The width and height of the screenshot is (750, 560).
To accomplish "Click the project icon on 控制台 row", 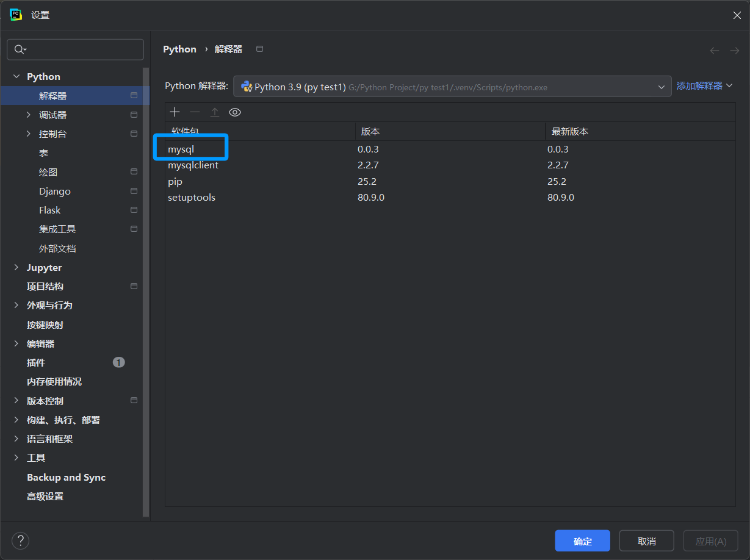I will (134, 134).
